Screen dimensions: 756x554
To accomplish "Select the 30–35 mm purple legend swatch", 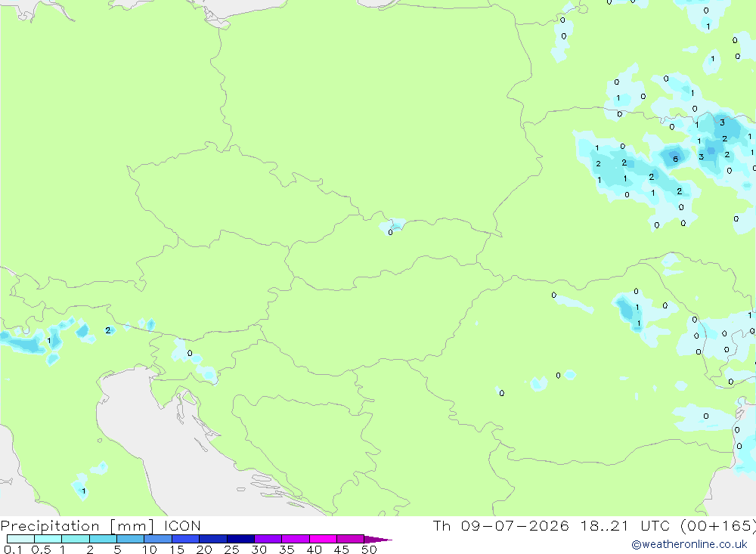I will (268, 539).
